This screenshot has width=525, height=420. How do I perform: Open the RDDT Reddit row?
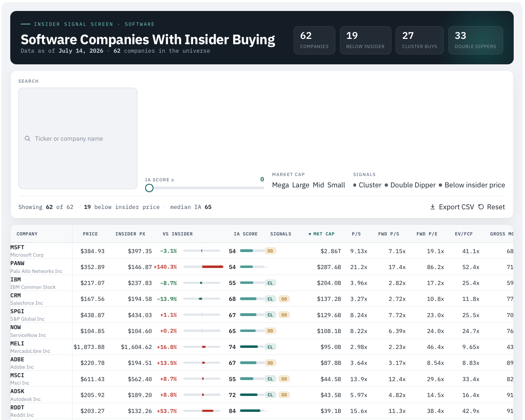point(262,411)
